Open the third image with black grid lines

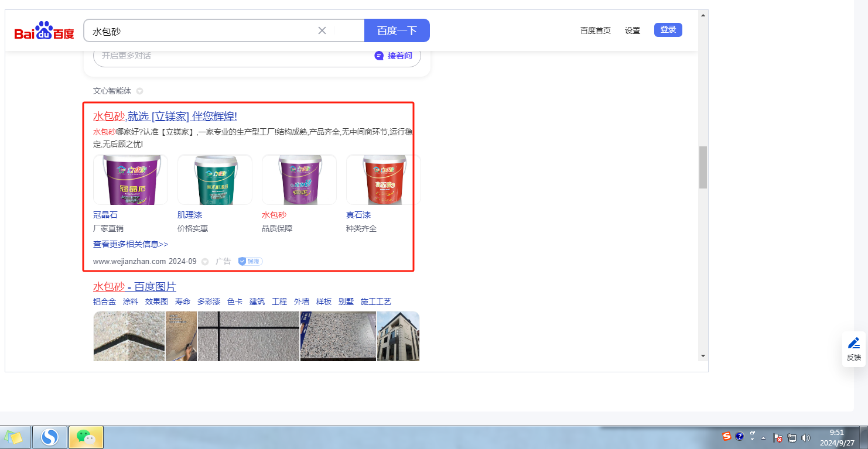(248, 336)
